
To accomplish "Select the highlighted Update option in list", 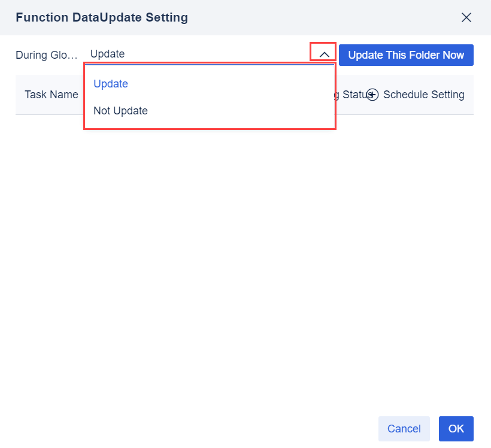I will [x=111, y=84].
